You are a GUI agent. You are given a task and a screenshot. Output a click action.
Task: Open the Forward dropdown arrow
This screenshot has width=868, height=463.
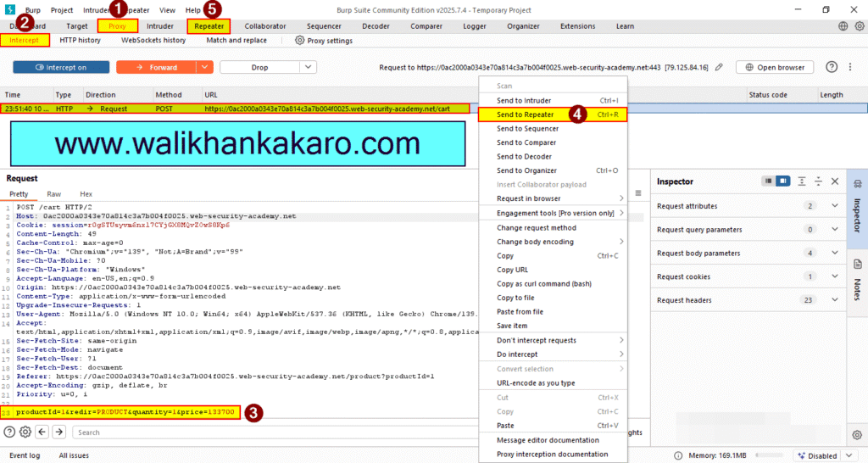tap(204, 67)
